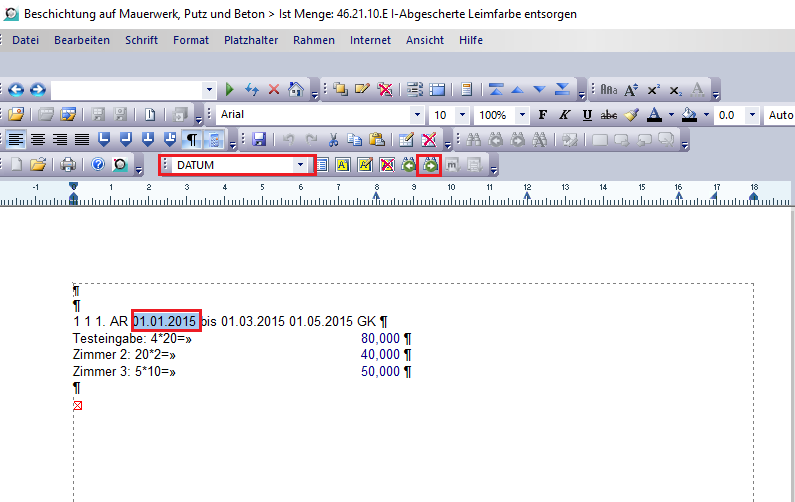
Task: Click the red X cancel button
Action: pyautogui.click(x=273, y=89)
